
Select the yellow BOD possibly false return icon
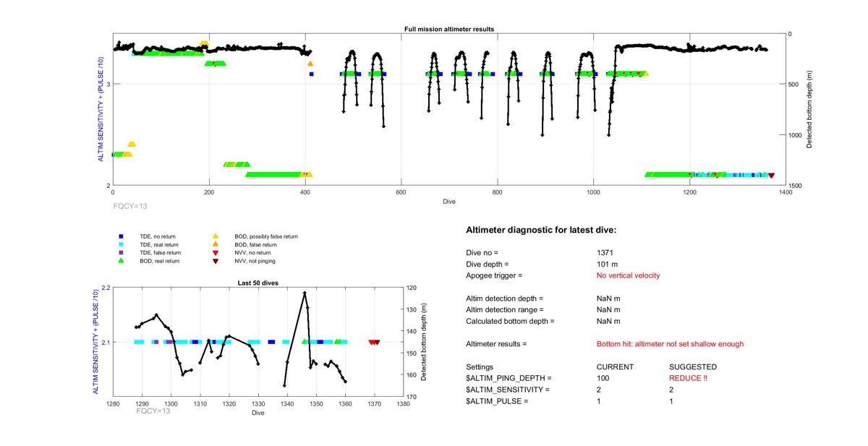click(215, 236)
